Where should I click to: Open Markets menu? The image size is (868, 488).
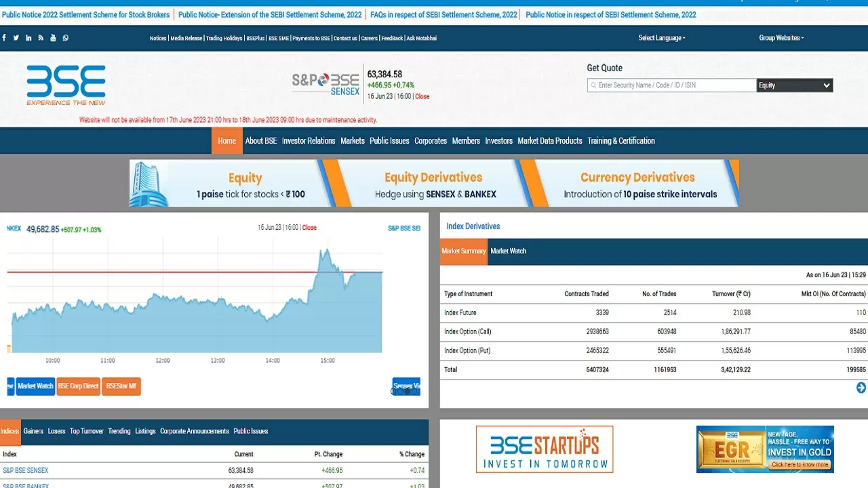[x=353, y=141]
